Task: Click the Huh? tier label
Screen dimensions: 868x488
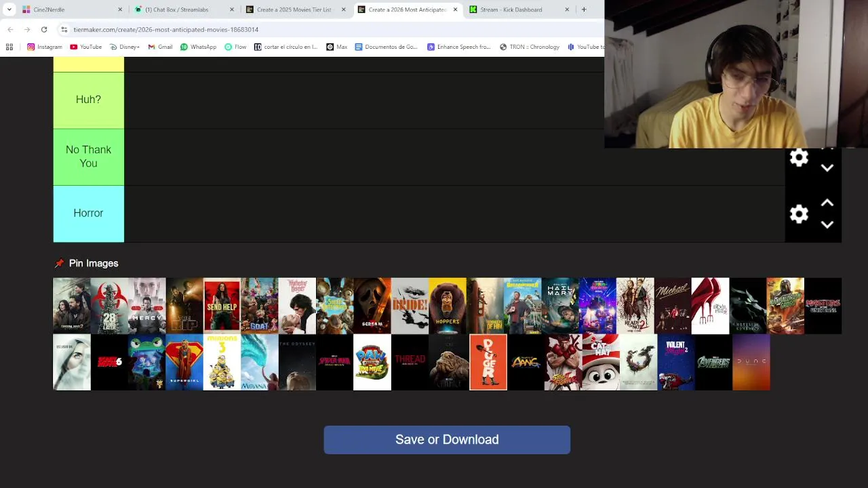Action: coord(88,100)
